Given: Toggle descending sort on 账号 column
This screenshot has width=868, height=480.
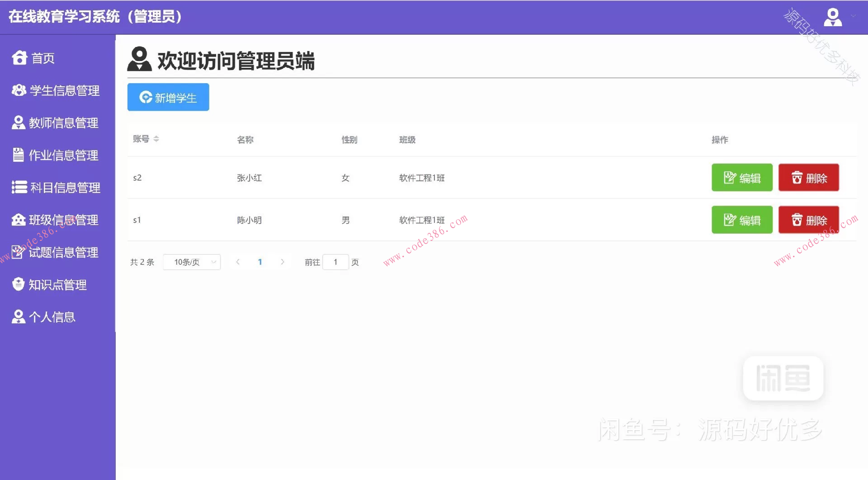Looking at the screenshot, I should coord(156,140).
